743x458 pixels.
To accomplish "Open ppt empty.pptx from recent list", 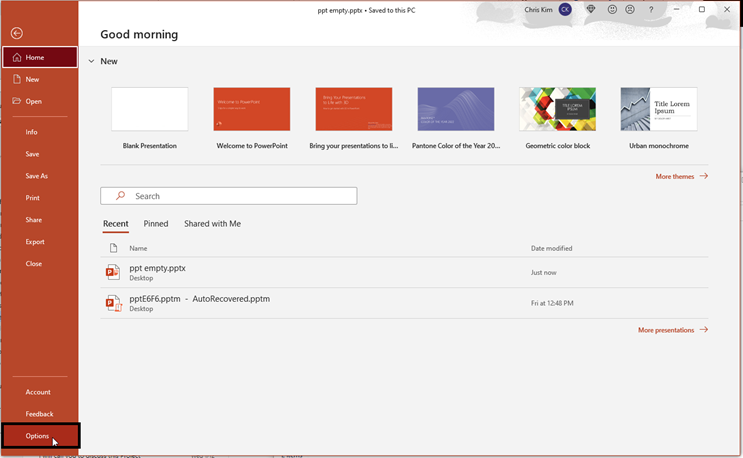I will point(404,272).
